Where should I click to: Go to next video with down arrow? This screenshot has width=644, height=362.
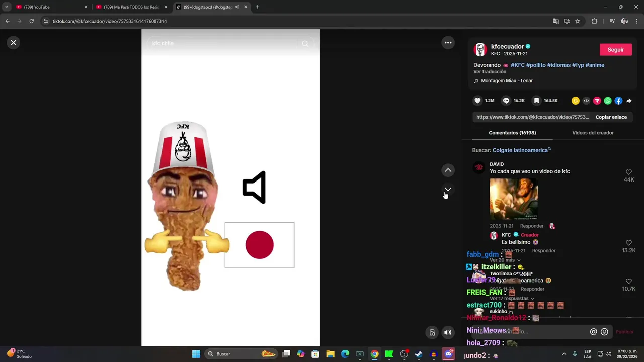click(x=448, y=189)
